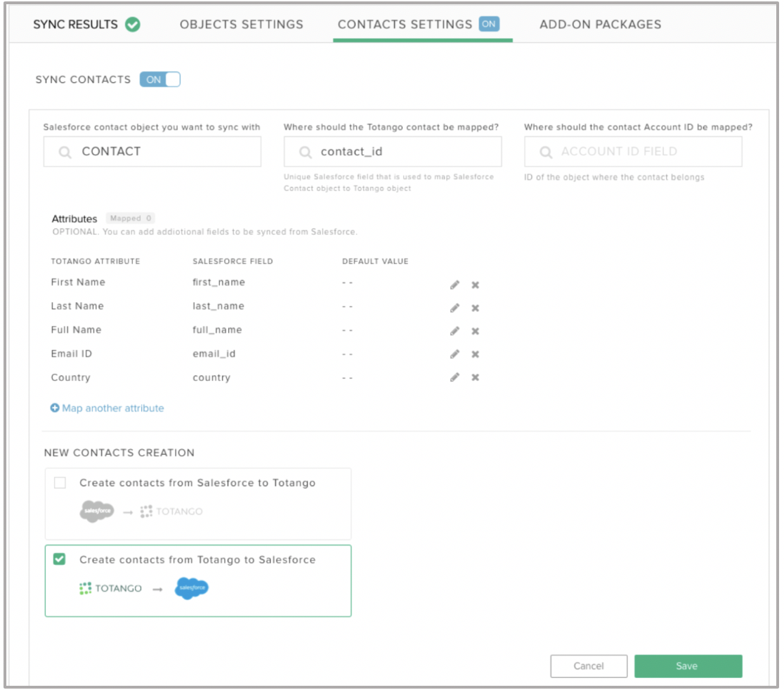Turn off the Sync Contacts switch
784x690 pixels.
[x=160, y=79]
